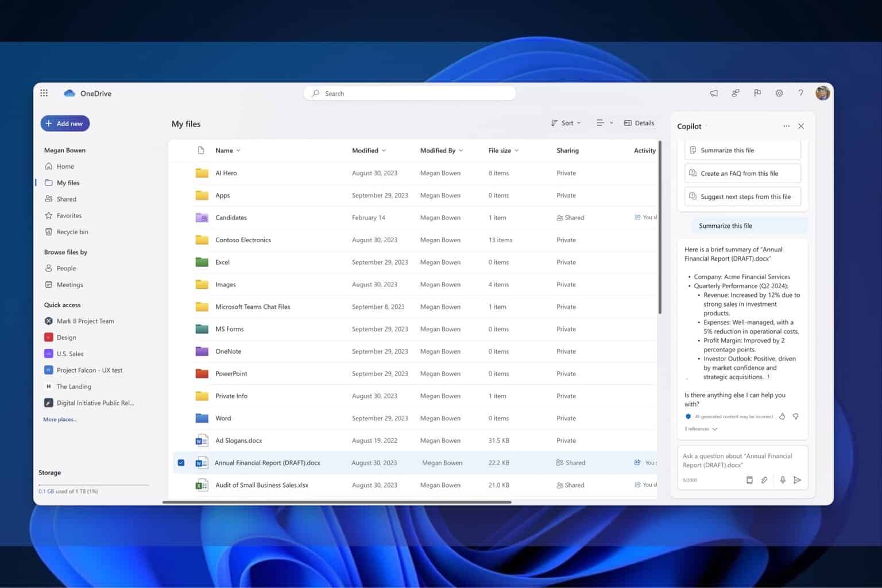Click the file list vertical scrollbar
The image size is (882, 588).
tap(660, 227)
